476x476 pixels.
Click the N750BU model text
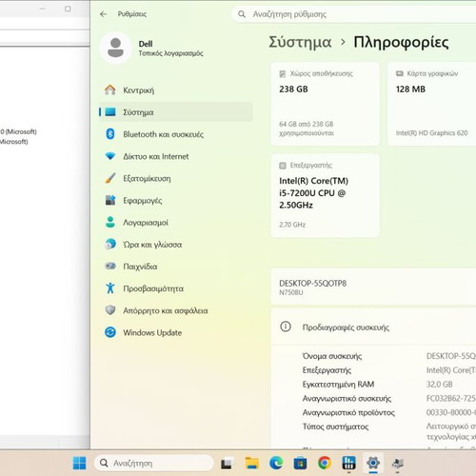291,292
